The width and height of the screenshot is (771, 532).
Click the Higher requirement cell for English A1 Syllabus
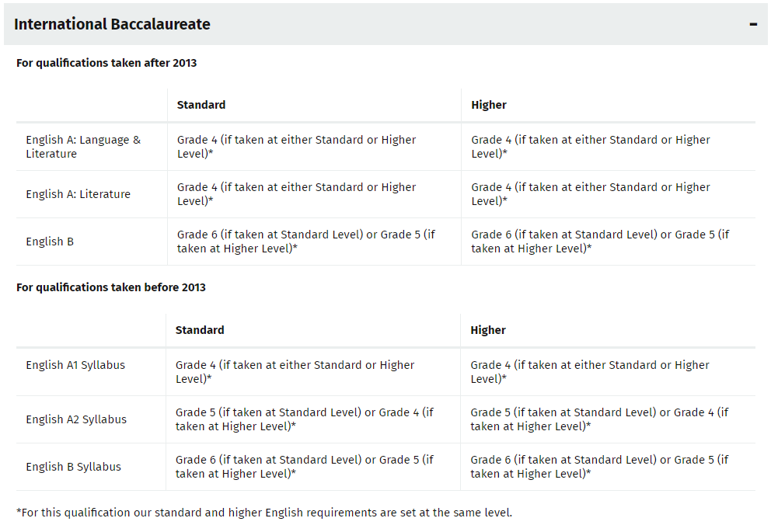[x=590, y=372]
